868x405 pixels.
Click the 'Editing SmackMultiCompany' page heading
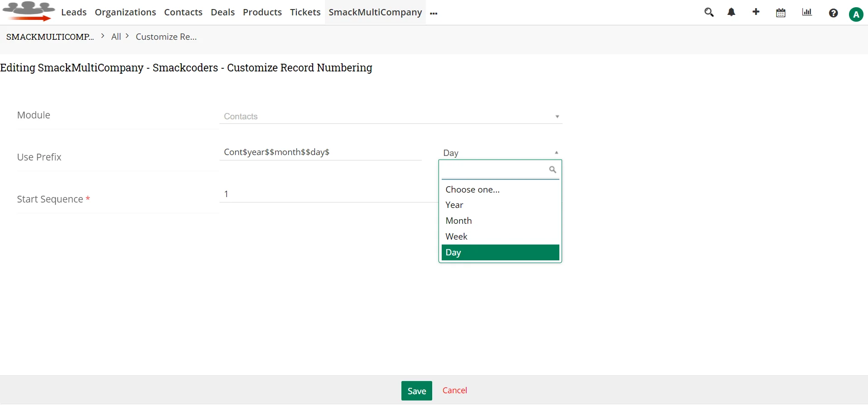(x=186, y=68)
